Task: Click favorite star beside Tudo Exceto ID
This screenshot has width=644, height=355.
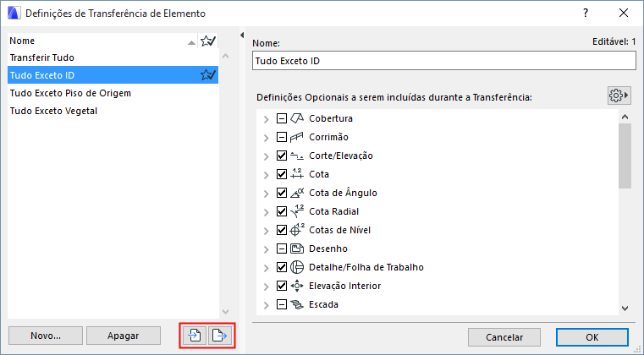Action: (x=207, y=75)
